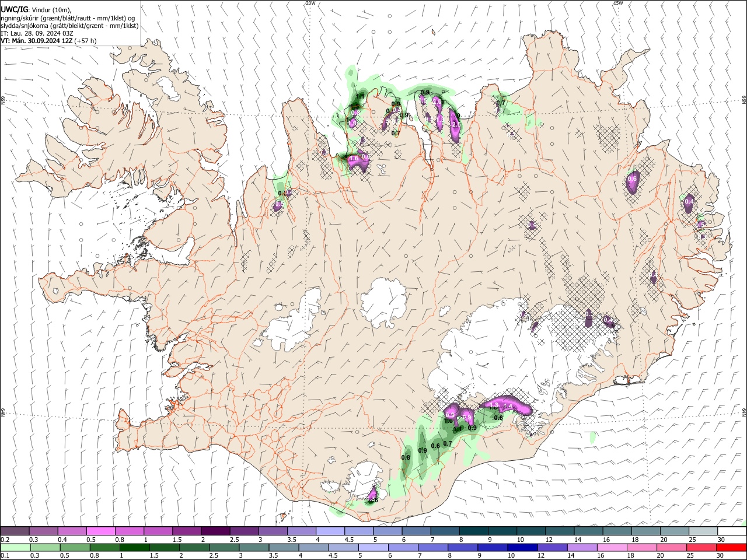The image size is (747, 560).
Task: Click the title line 'UWC/IG: Vindur (10m),'
Action: [x=36, y=9]
